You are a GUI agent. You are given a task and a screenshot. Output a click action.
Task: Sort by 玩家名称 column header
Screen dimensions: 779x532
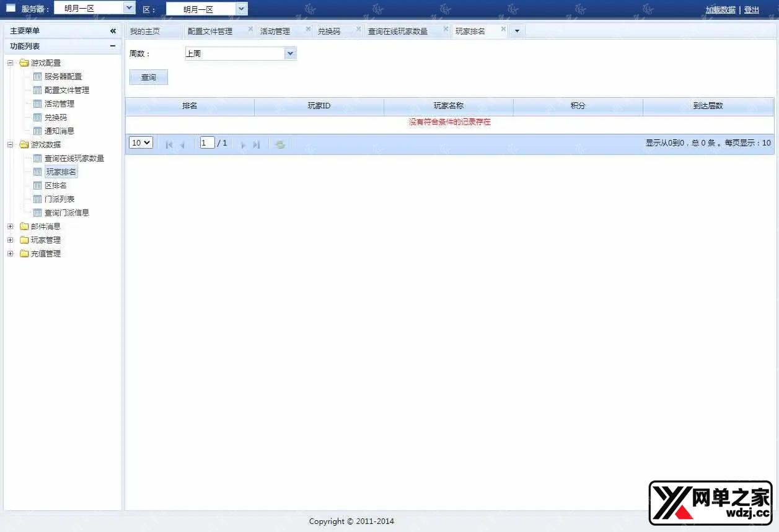point(449,107)
